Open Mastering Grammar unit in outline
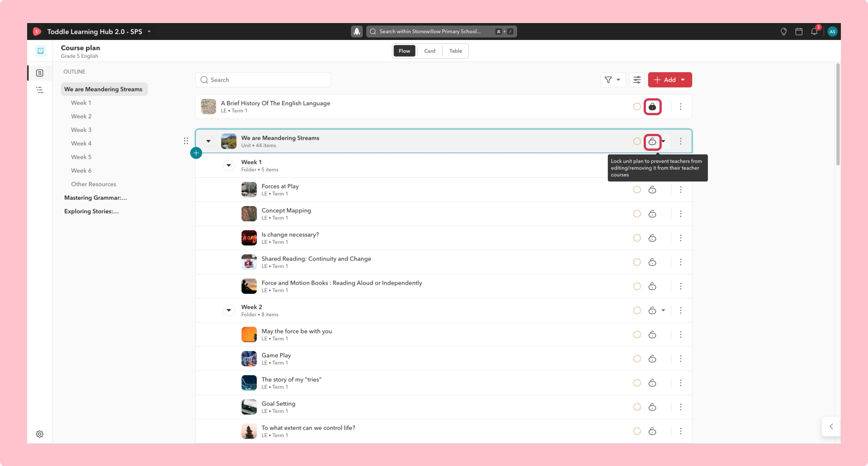The height and width of the screenshot is (466, 868). pos(96,198)
